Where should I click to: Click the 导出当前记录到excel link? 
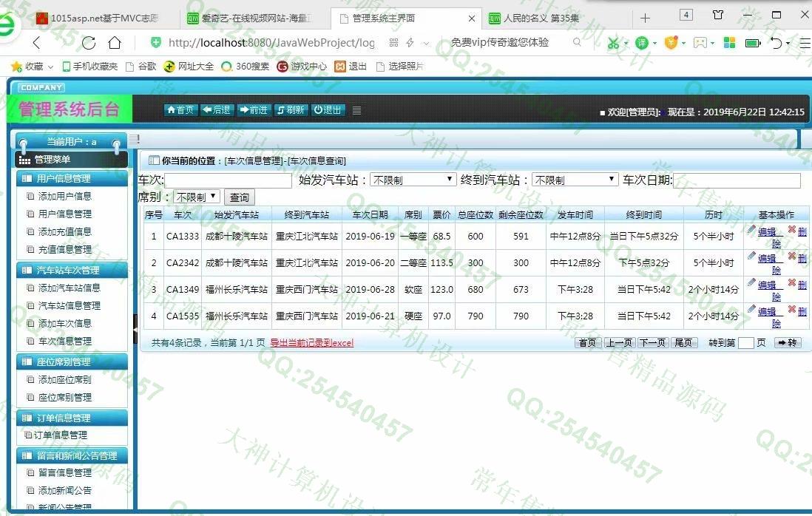tap(312, 342)
